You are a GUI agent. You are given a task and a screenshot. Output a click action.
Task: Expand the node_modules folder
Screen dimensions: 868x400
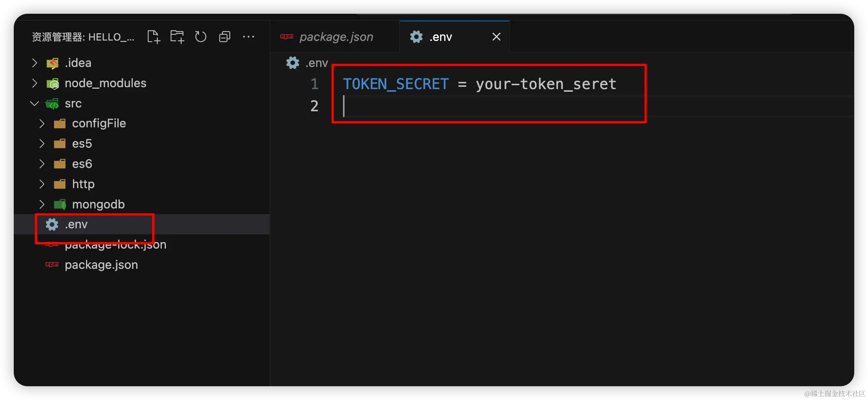(35, 83)
